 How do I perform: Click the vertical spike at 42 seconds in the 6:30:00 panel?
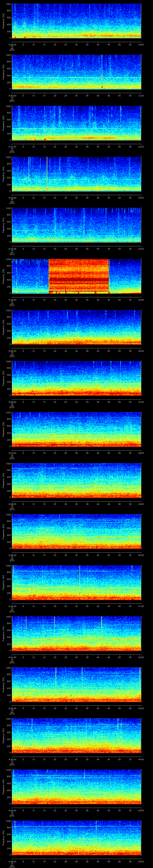pos(102,72)
